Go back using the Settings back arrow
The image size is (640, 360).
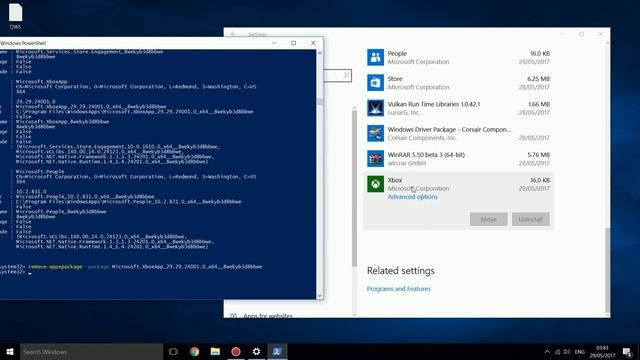[x=233, y=34]
